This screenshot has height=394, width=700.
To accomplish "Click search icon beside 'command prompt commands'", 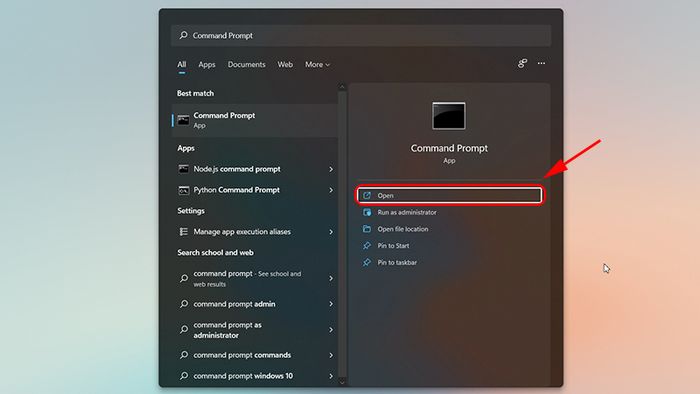I will point(183,355).
